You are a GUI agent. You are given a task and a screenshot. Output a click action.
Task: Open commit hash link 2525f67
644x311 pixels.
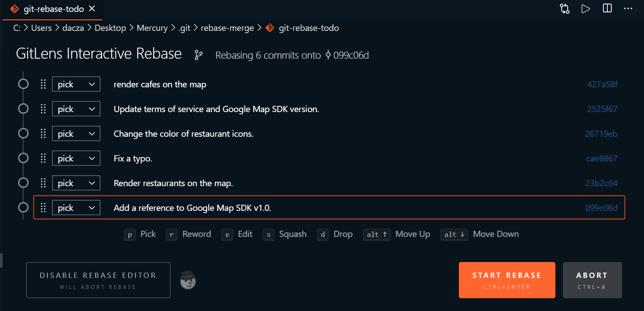click(x=602, y=109)
